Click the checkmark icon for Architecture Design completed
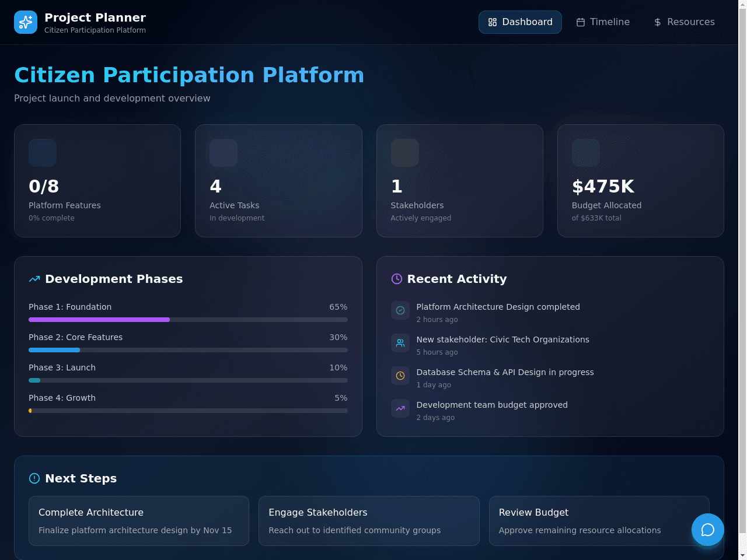Viewport: 747px width, 560px height. (x=400, y=310)
